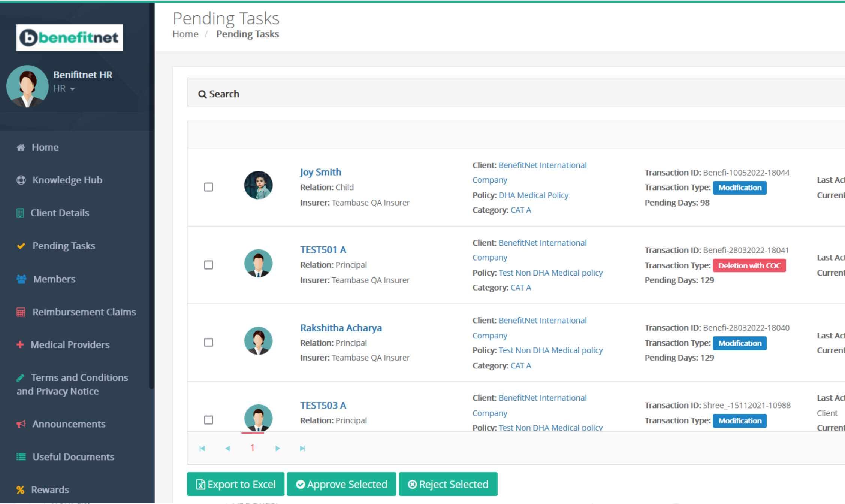Open the HR role dropdown under Benifitnet HR
The width and height of the screenshot is (845, 504).
coord(64,89)
